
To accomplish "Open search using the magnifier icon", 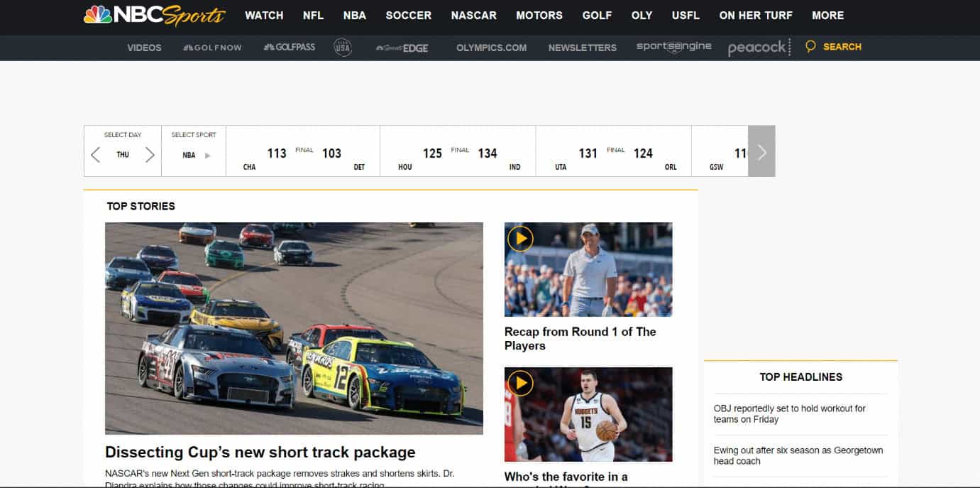I will pyautogui.click(x=810, y=46).
